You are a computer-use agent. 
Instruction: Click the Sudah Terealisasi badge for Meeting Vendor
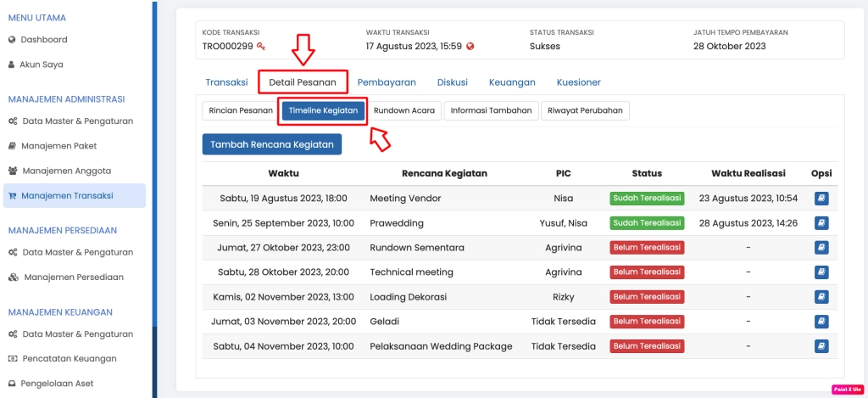647,199
